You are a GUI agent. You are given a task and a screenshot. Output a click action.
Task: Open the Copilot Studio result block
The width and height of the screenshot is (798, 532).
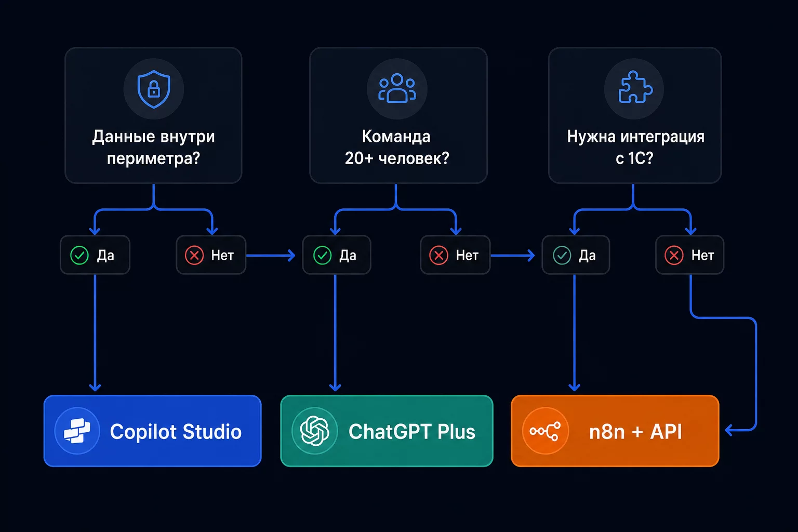click(153, 431)
